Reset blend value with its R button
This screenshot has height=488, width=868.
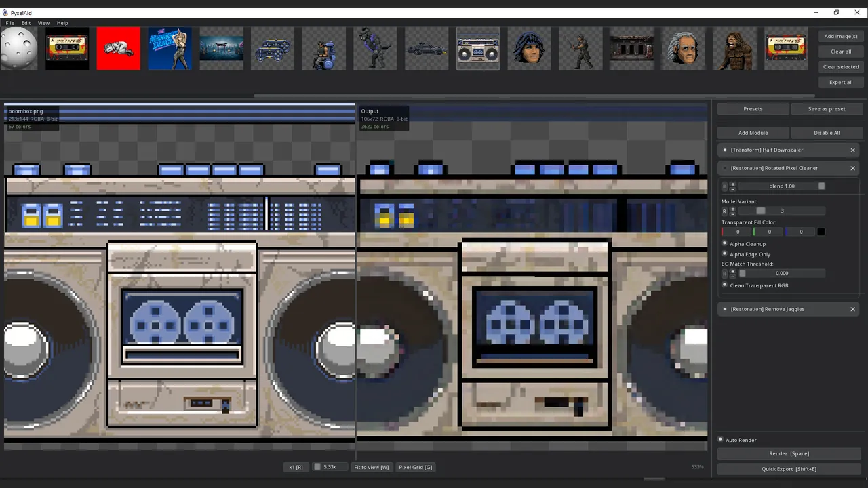pyautogui.click(x=724, y=186)
